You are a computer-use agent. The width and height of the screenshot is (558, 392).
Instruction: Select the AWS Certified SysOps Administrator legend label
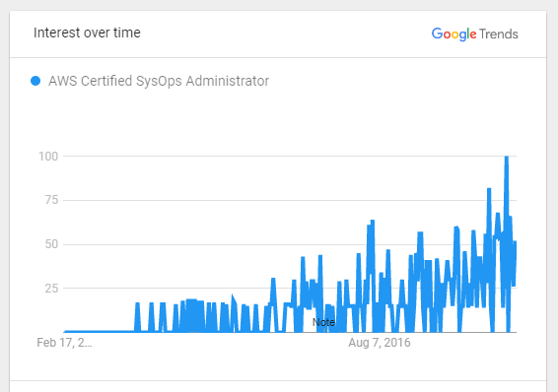(159, 81)
